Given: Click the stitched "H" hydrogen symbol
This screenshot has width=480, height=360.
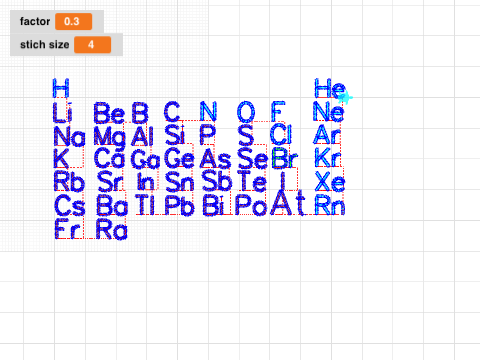Looking at the screenshot, I should pos(61,88).
